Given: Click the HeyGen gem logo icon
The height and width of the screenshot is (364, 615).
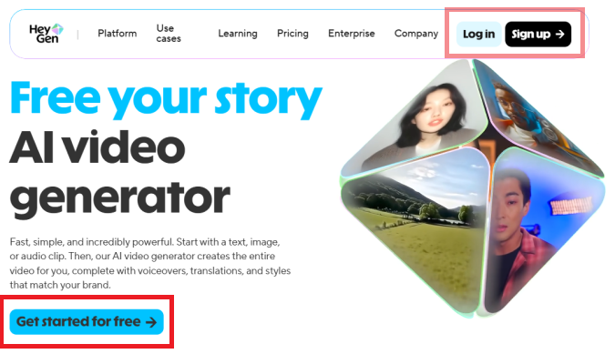Looking at the screenshot, I should [x=57, y=28].
